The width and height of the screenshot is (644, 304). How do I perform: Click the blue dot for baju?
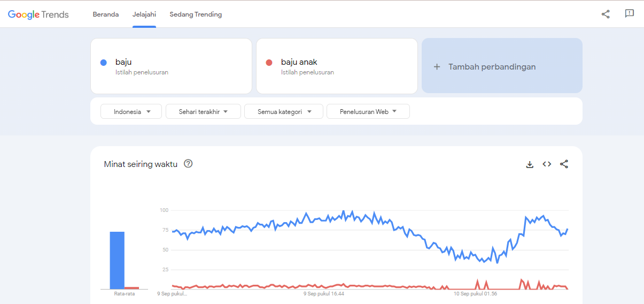(104, 63)
